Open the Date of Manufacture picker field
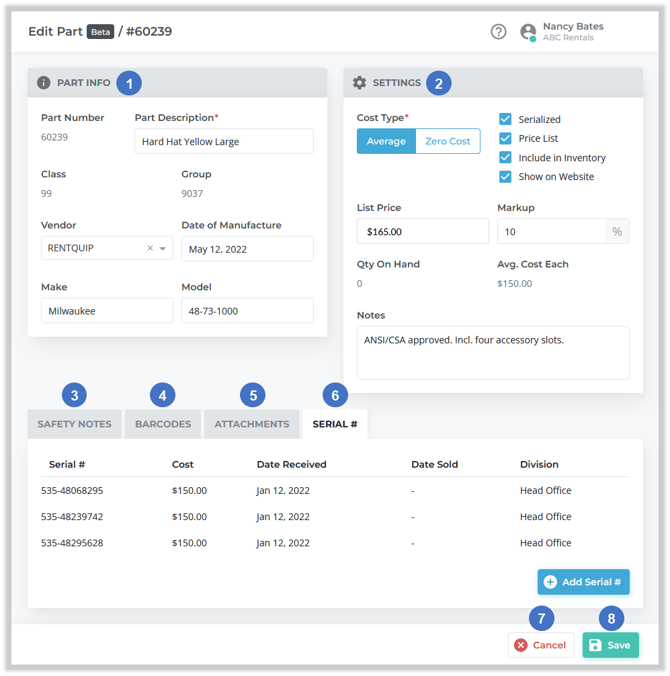 coord(247,249)
